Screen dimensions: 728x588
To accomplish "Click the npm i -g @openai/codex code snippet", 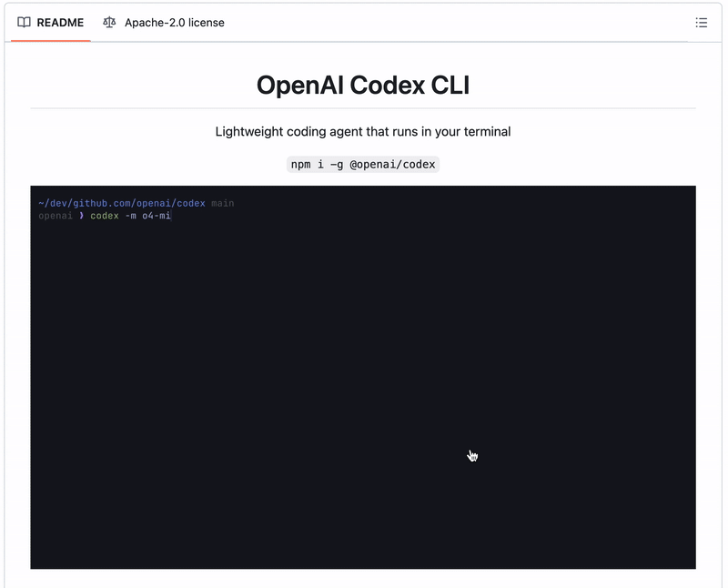I will [x=363, y=165].
